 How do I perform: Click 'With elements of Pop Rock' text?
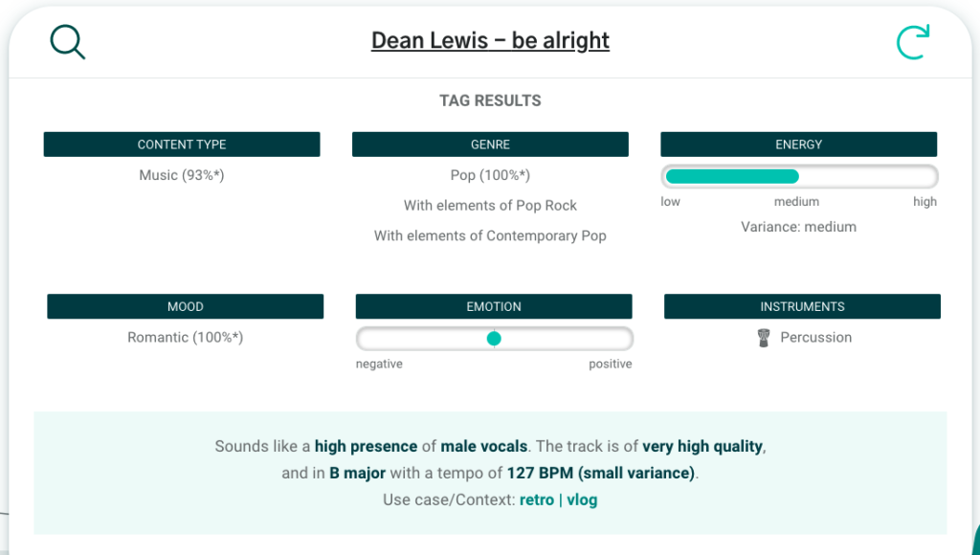click(490, 206)
